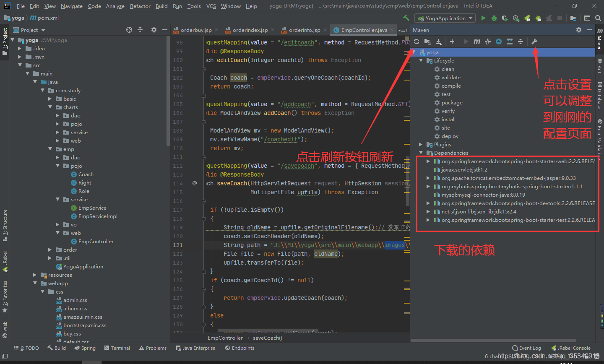Click the Search Everywhere magnifier icon

coord(598,18)
